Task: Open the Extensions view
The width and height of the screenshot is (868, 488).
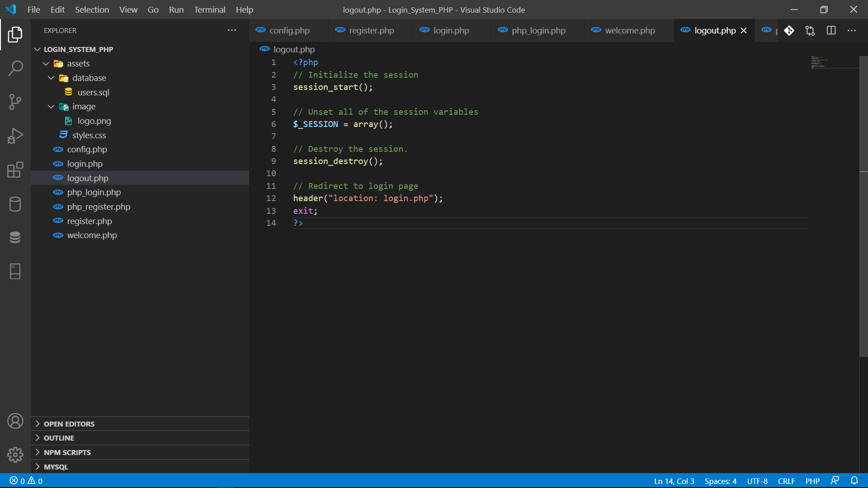Action: click(15, 170)
